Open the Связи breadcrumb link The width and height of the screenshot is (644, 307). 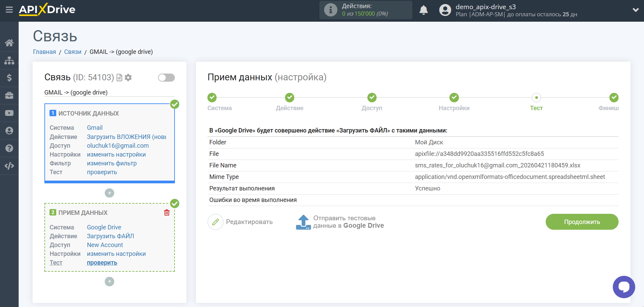(73, 52)
